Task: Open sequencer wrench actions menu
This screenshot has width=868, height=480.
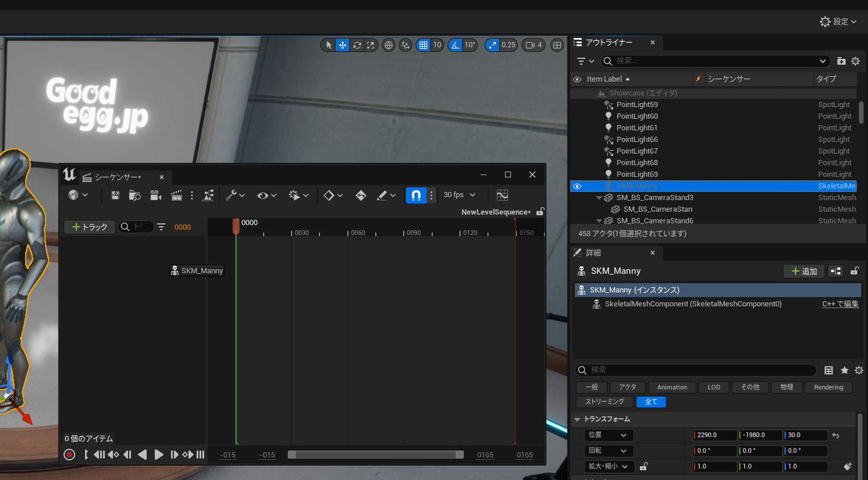Action: 235,195
